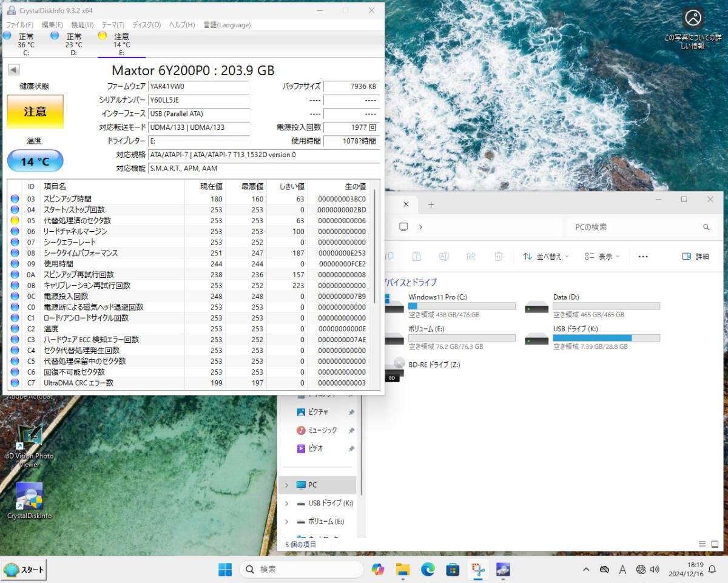Close the current Explorer tab
Screen dimensions: 728x583
(406, 204)
